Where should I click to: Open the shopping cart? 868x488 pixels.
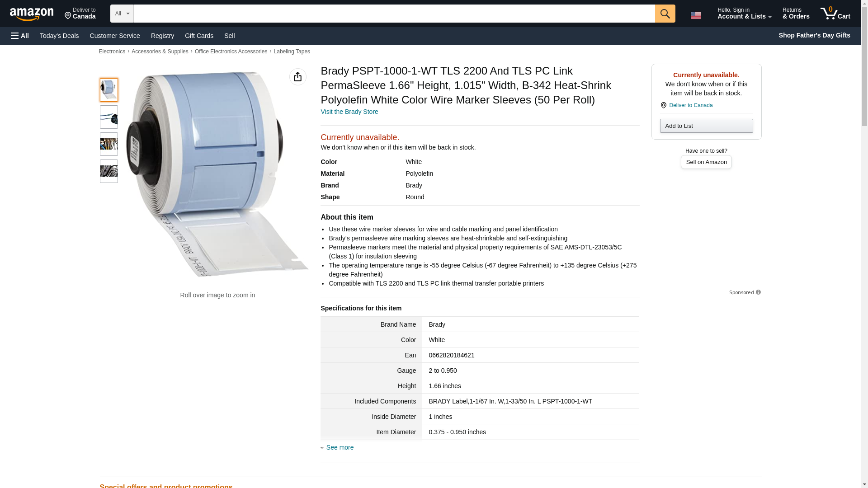click(835, 14)
